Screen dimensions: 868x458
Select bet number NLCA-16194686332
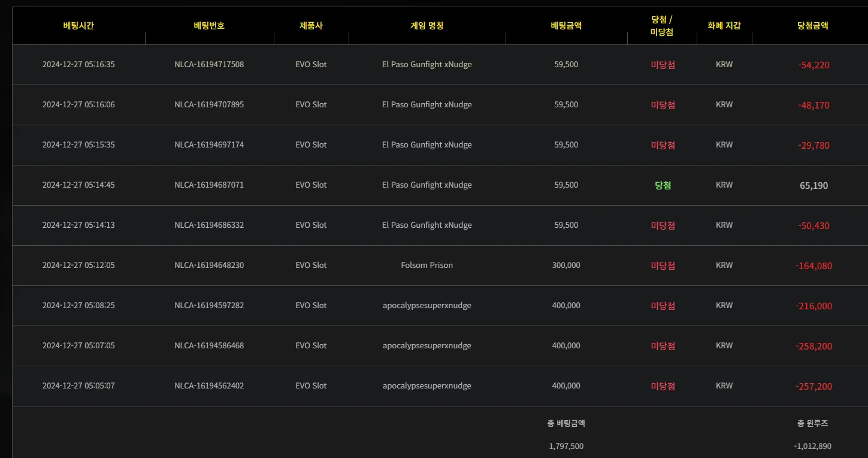click(209, 225)
